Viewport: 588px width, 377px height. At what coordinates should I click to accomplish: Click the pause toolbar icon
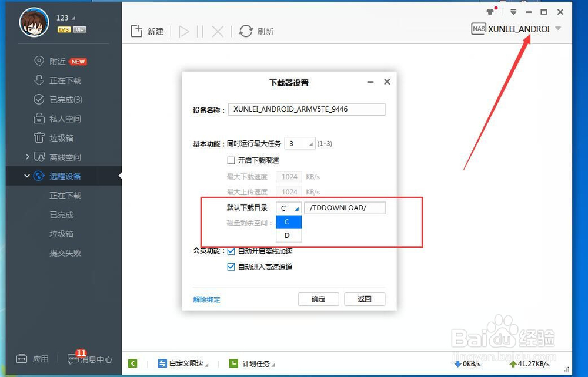tap(201, 32)
